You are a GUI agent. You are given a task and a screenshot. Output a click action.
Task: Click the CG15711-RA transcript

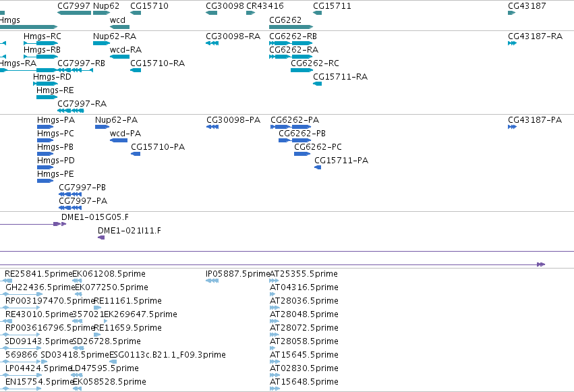318,84
